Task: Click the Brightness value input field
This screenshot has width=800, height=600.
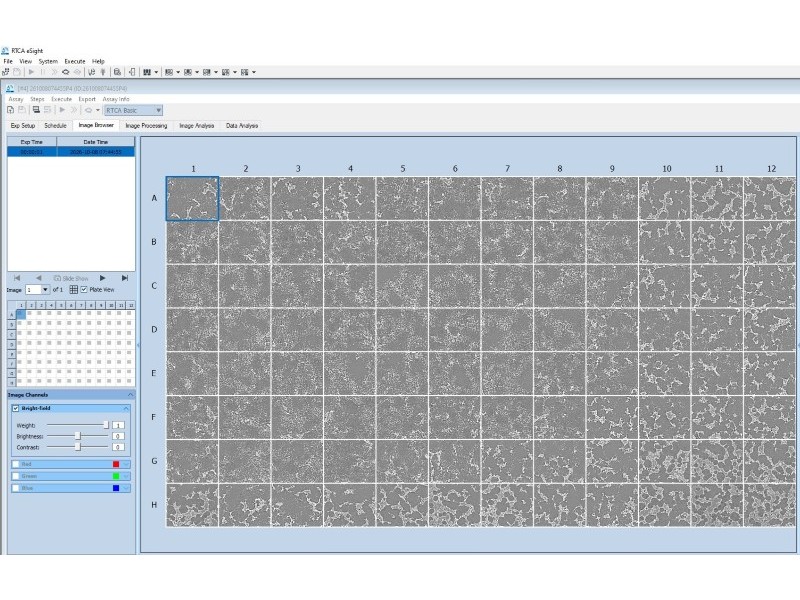Action: (118, 436)
